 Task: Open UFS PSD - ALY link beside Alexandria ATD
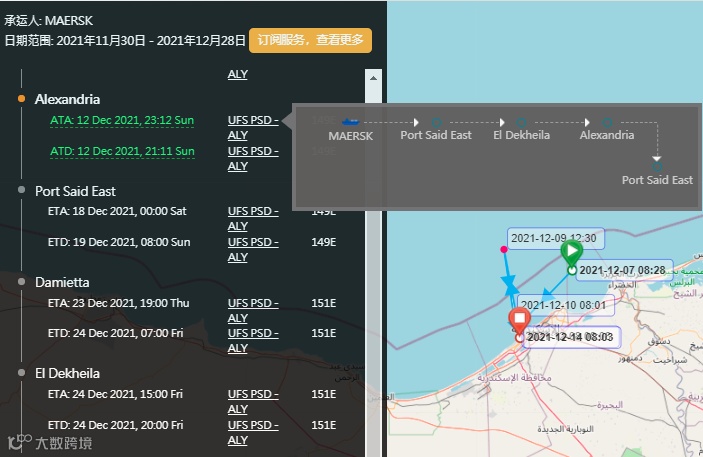coord(253,158)
